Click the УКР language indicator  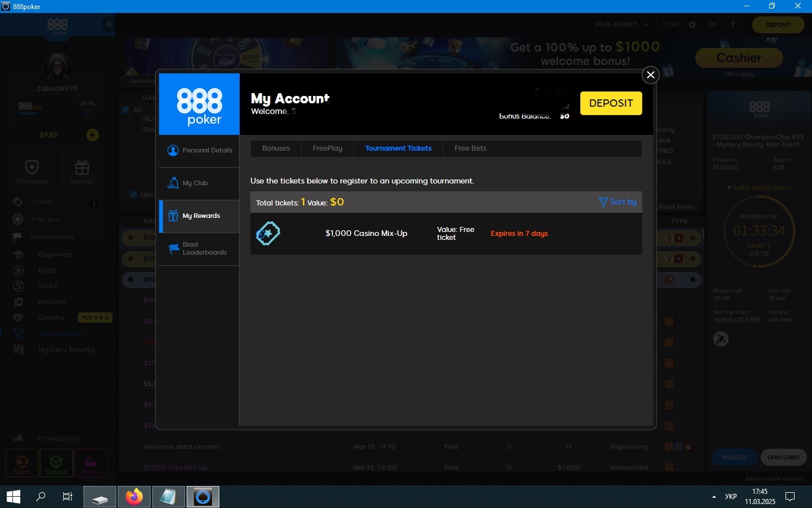click(x=731, y=497)
